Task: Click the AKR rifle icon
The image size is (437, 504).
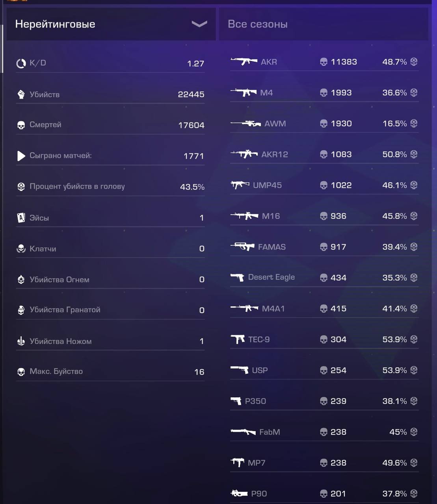Action: (x=244, y=61)
